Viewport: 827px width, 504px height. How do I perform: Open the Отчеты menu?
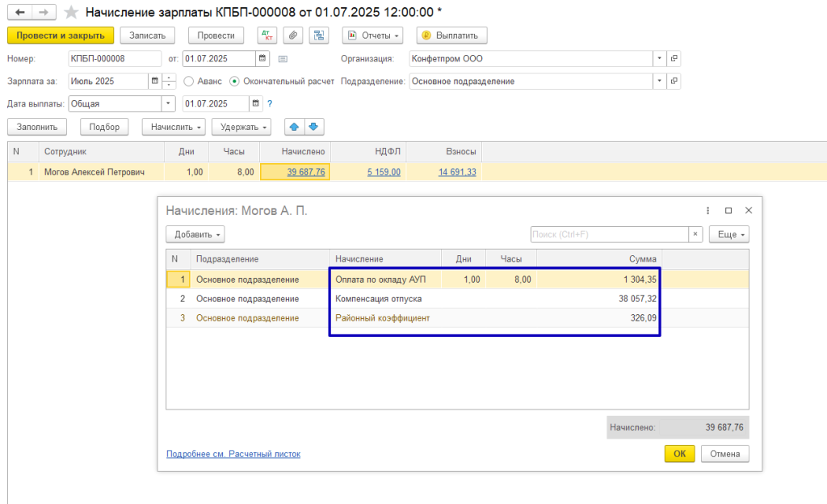click(374, 36)
